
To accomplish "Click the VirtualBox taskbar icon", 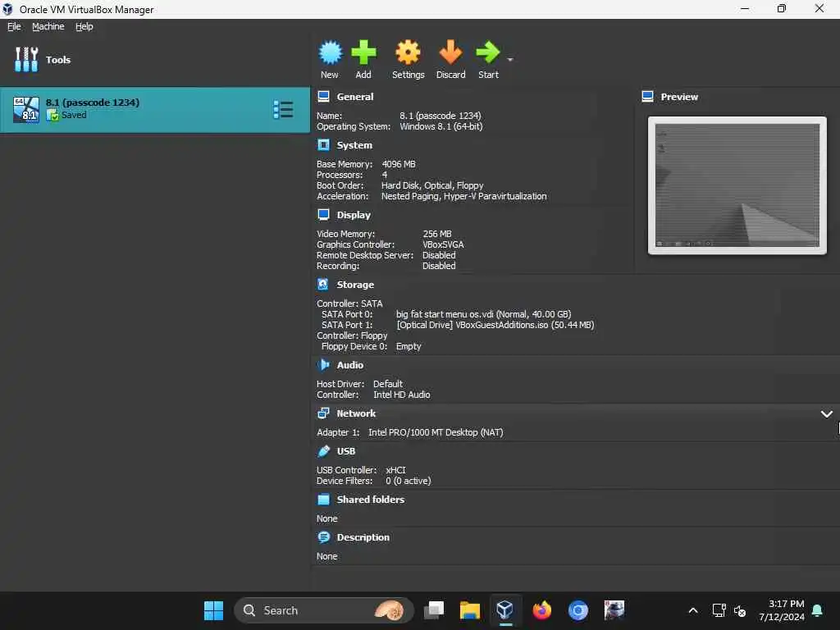I will 505,610.
